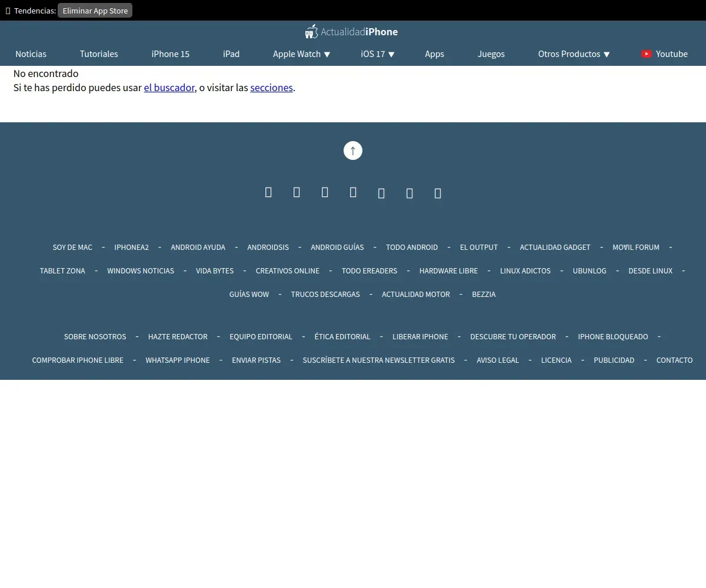The width and height of the screenshot is (706, 588).
Task: Open the Noticias menu item
Action: click(31, 54)
